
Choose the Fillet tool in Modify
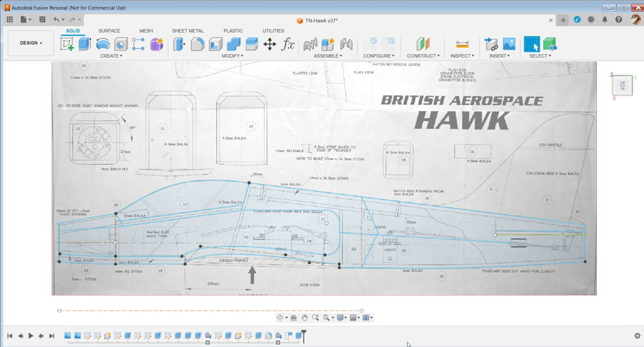click(x=197, y=44)
